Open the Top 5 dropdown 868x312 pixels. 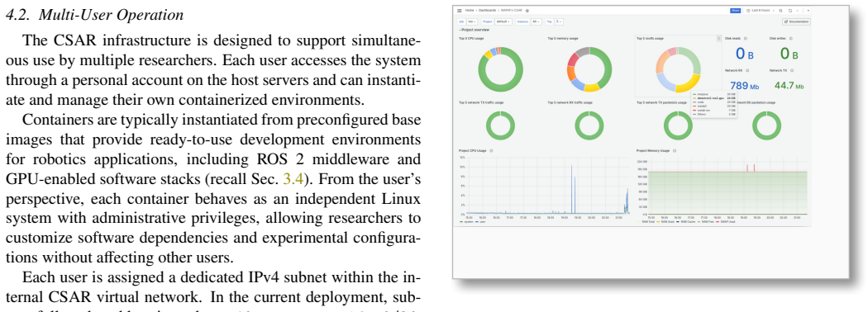559,21
